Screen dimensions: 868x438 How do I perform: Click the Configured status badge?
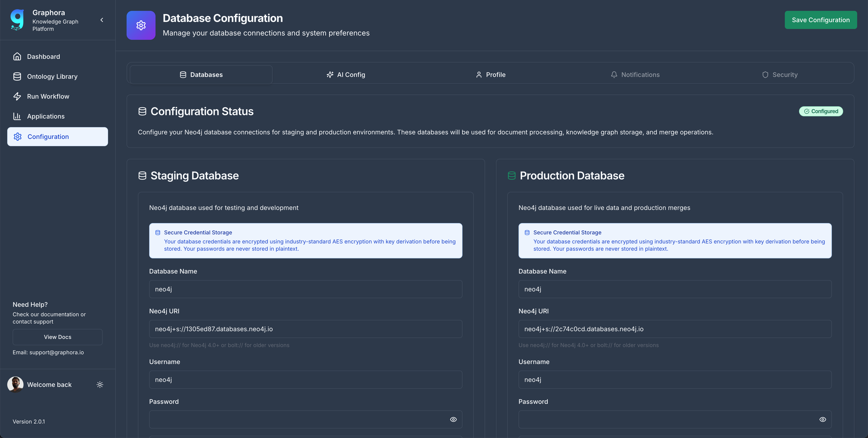821,111
